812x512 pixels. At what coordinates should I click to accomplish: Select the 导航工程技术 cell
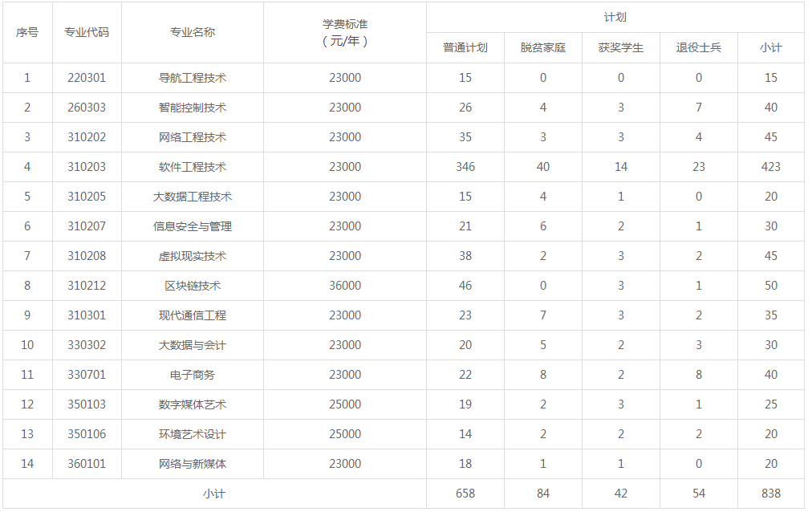(193, 78)
